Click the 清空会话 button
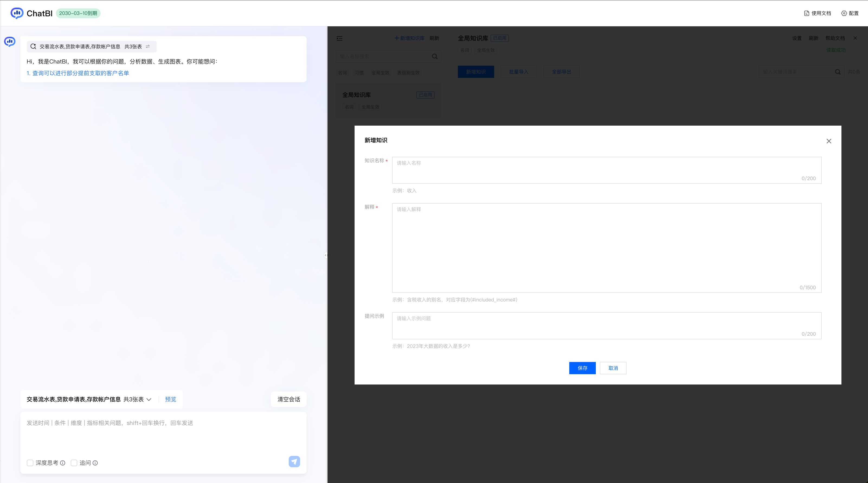Viewport: 868px width, 483px height. (288, 399)
